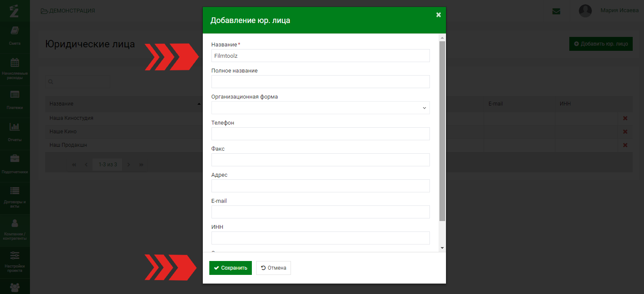
Task: Click the Отмена button
Action: click(274, 268)
